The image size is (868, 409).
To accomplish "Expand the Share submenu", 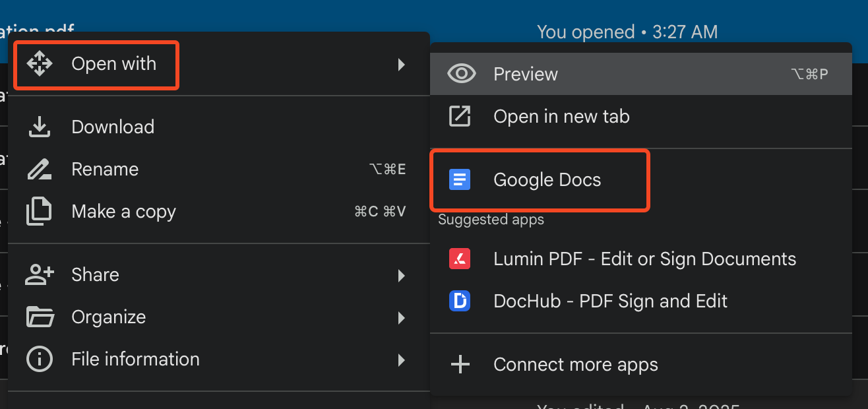I will (x=218, y=275).
